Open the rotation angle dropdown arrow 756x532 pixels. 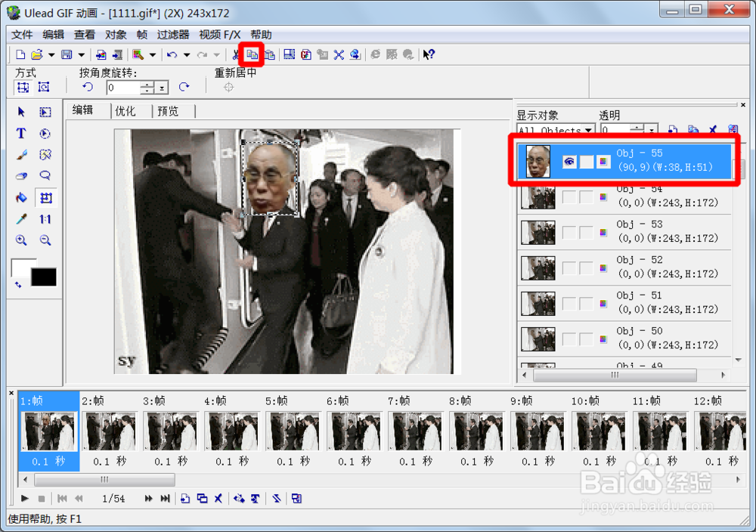coord(162,88)
